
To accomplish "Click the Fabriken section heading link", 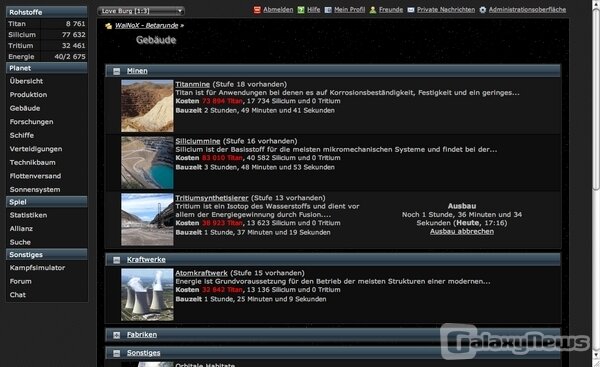I will (142, 335).
